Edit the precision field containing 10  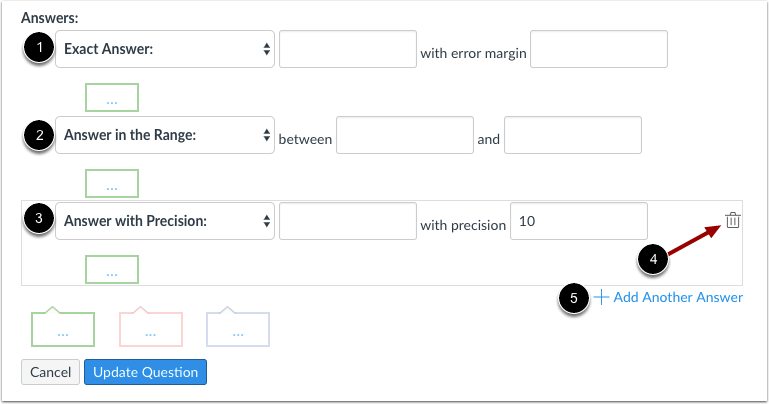[578, 221]
